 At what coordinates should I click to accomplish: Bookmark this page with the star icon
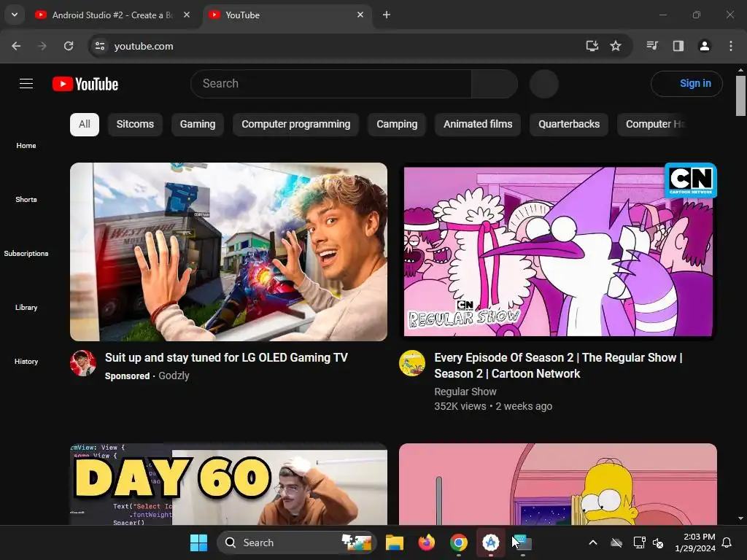tap(616, 46)
